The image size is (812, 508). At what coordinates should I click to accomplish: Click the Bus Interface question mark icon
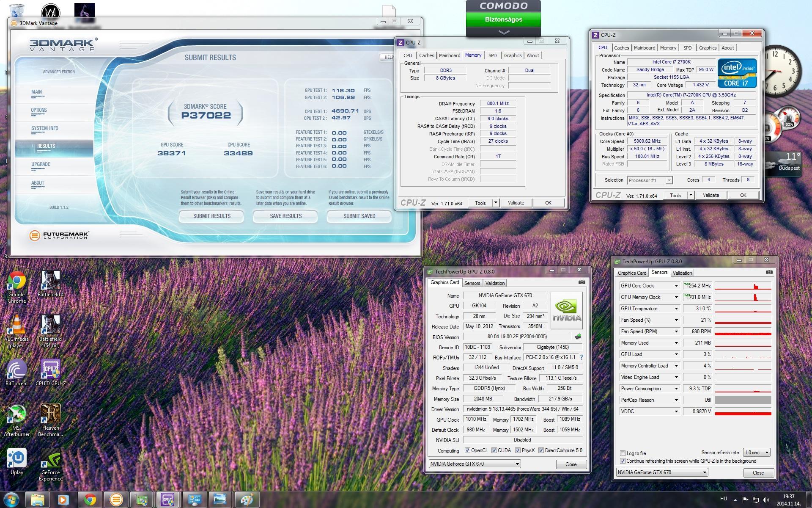coord(582,357)
